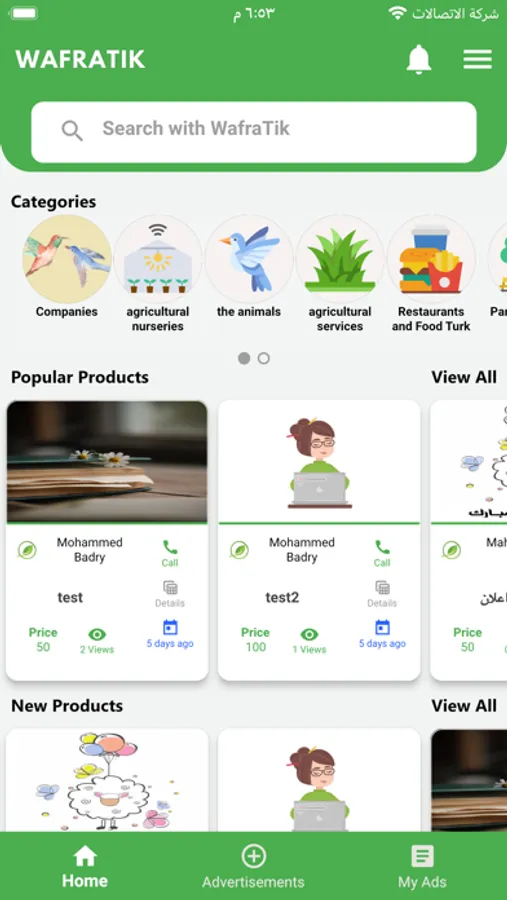The width and height of the screenshot is (507, 900).
Task: Switch to second categories page dot
Action: point(264,358)
